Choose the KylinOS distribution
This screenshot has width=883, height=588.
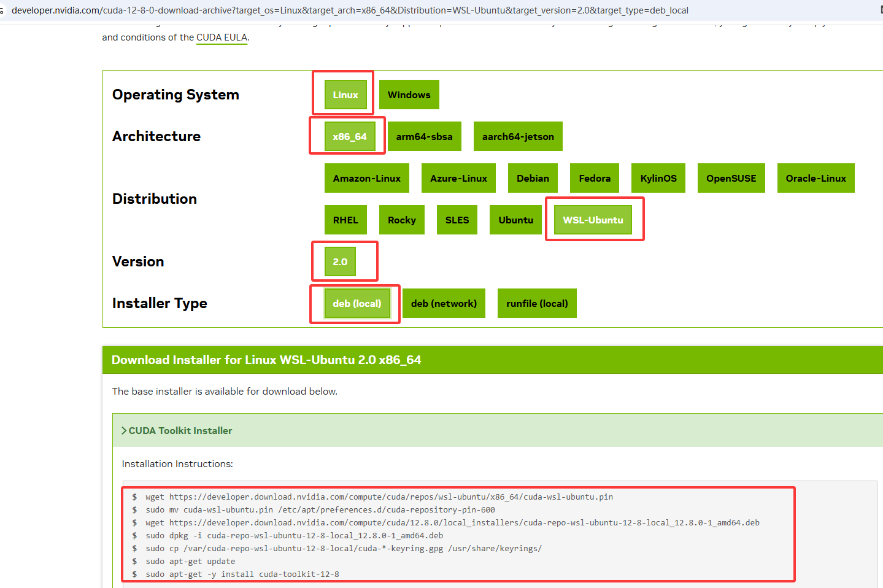tap(658, 178)
